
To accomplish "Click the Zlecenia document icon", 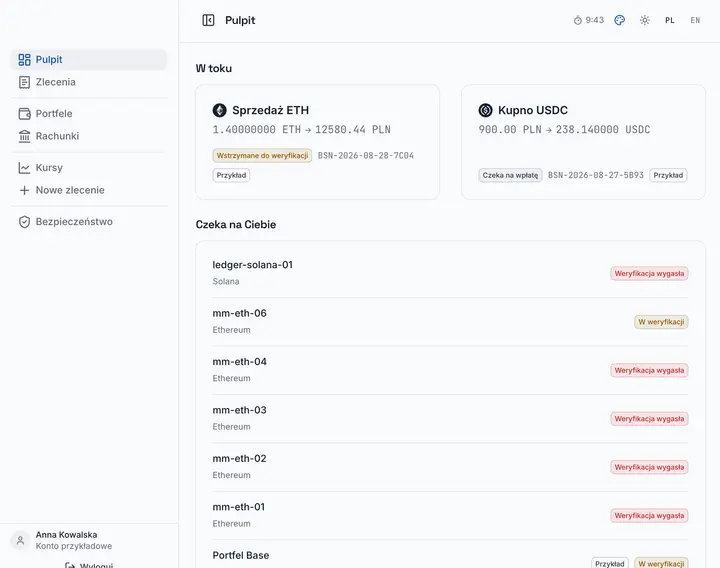I will coord(24,82).
